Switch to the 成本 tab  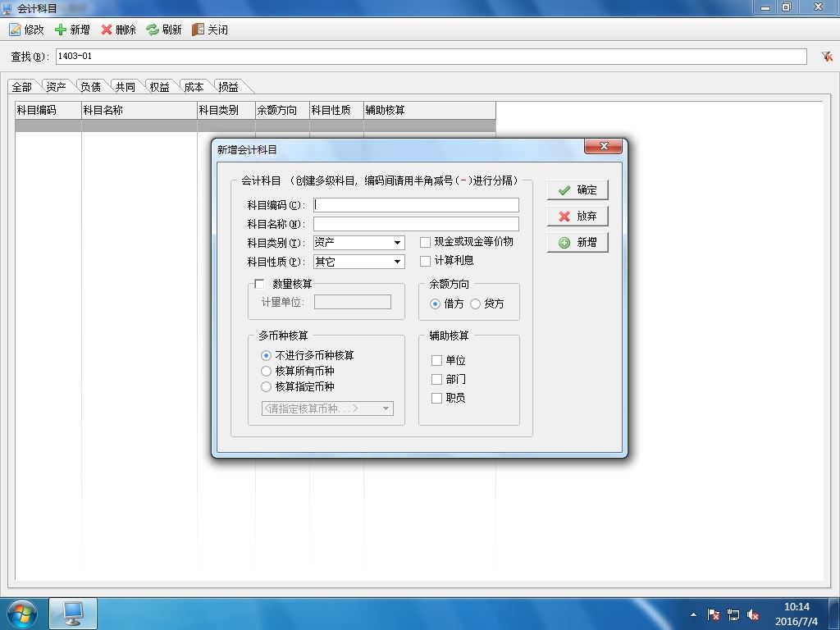point(194,87)
